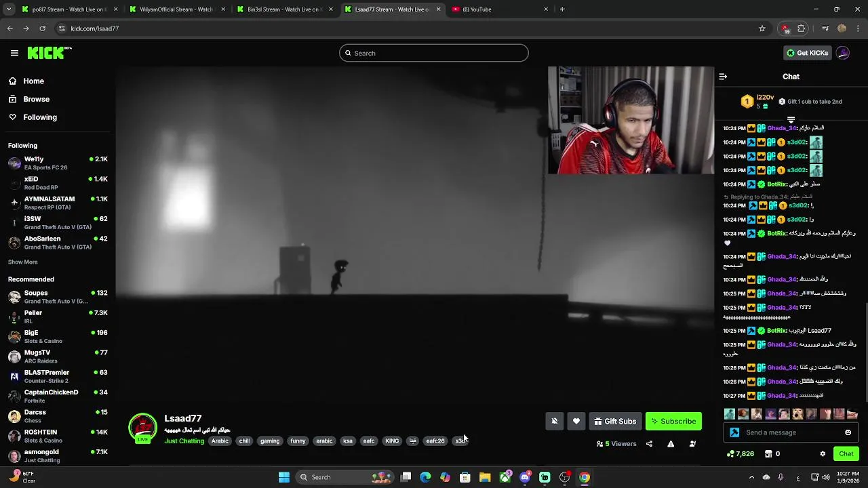Open the shop icon beside 0

pyautogui.click(x=768, y=454)
